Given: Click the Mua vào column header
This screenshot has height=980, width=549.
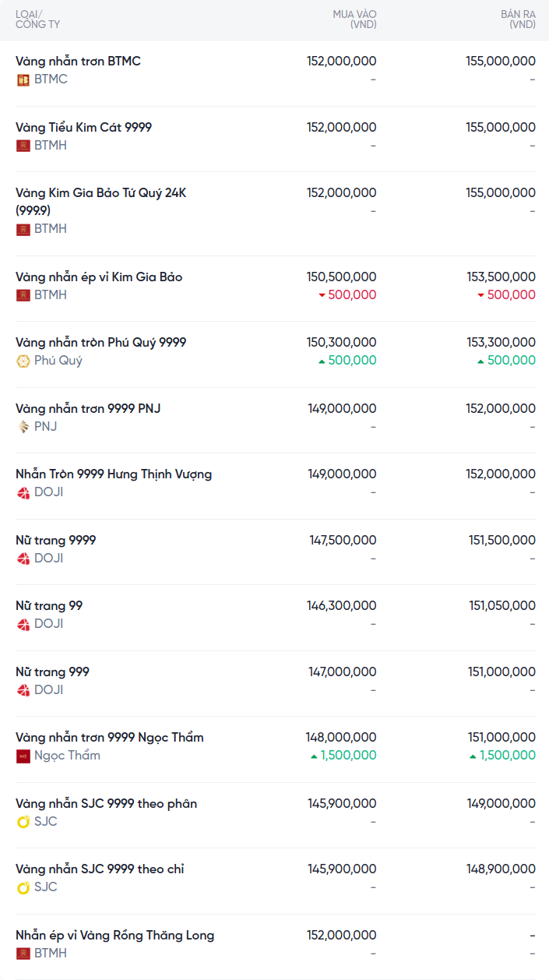Looking at the screenshot, I should coord(354,19).
